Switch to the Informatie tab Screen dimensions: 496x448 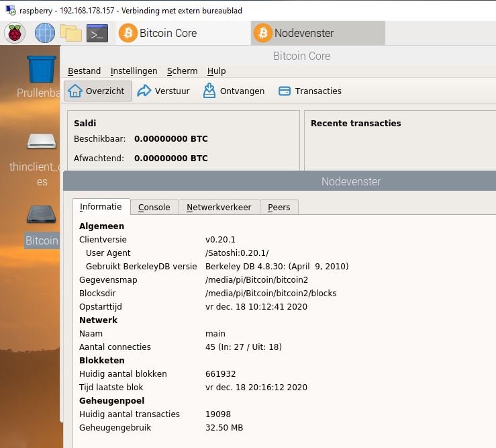(101, 207)
